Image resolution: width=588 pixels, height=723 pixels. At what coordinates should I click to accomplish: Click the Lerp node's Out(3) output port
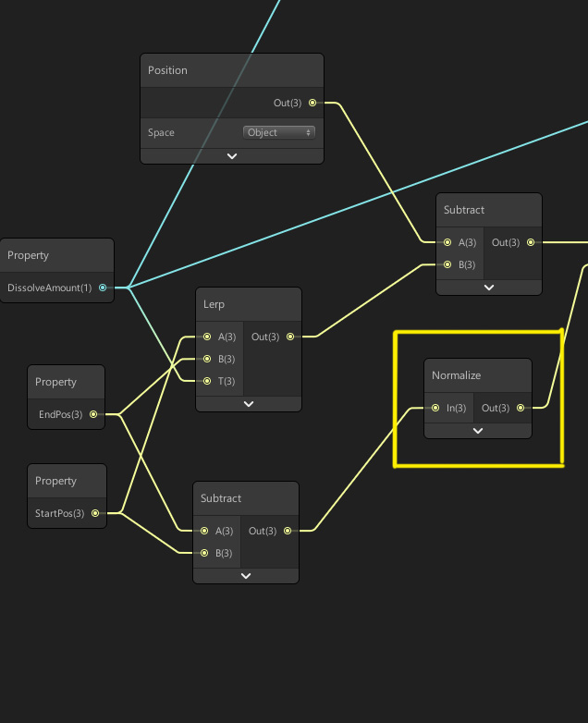pos(290,337)
